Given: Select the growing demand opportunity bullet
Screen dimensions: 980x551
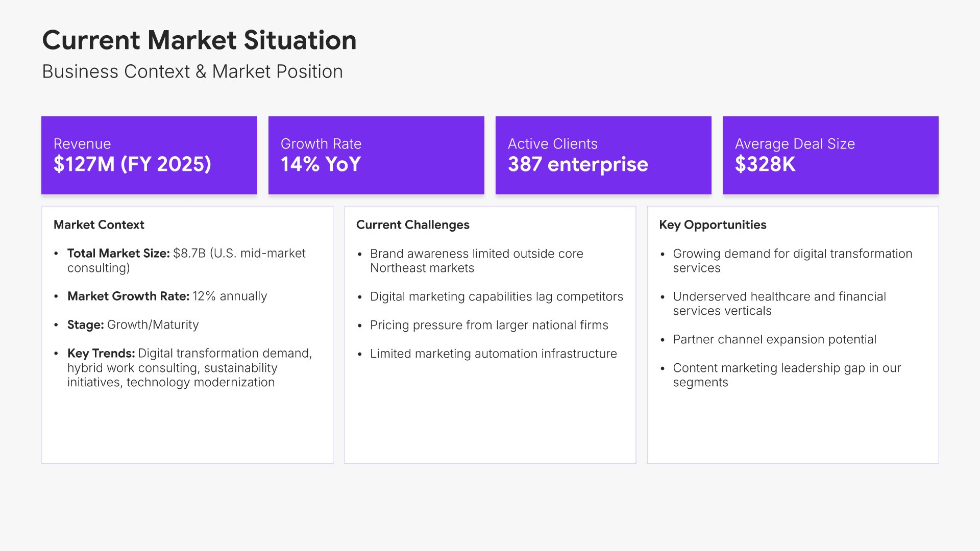Looking at the screenshot, I should tap(792, 260).
